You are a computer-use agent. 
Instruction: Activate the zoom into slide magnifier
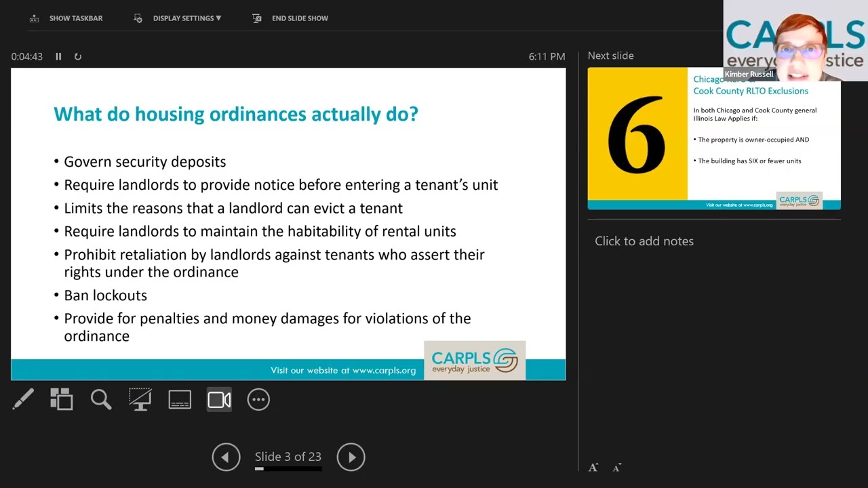101,399
